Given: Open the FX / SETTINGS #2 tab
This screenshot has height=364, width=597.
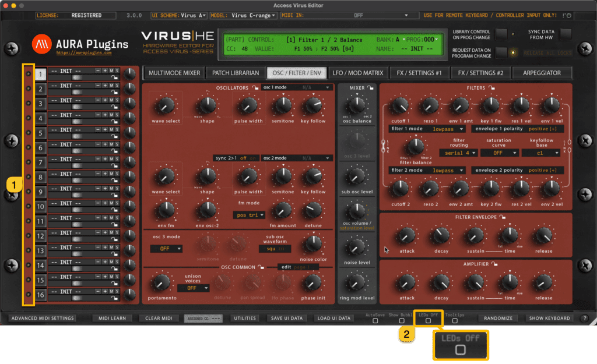Looking at the screenshot, I should (480, 73).
